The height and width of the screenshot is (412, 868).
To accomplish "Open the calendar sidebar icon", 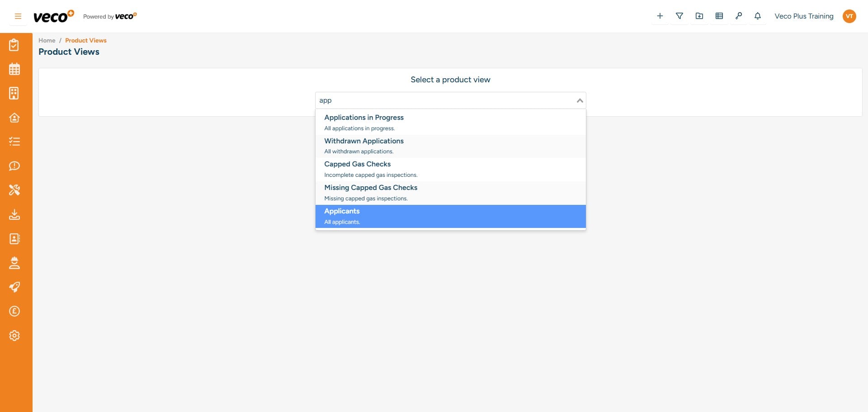I will [14, 69].
